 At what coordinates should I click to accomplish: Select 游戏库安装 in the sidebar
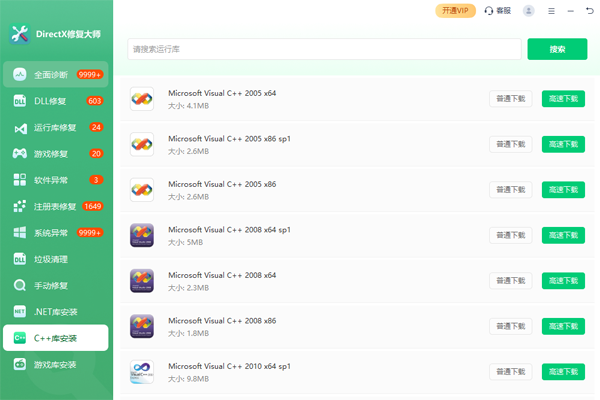[55, 365]
